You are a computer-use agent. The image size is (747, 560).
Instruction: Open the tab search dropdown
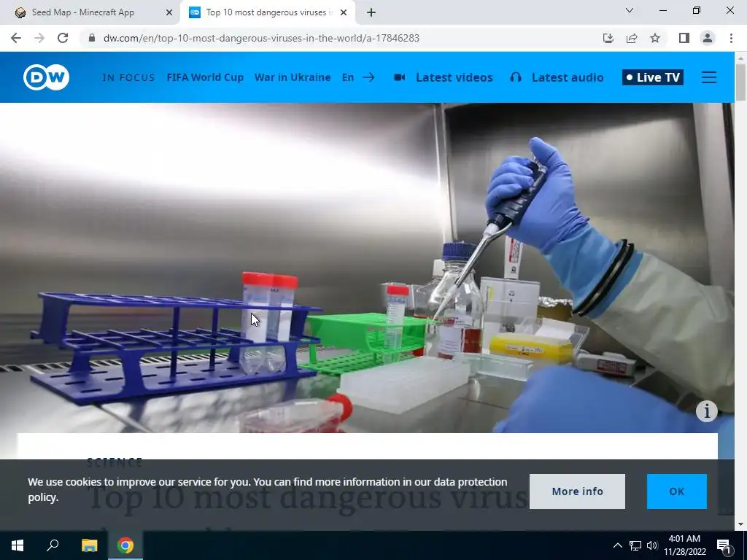(630, 10)
